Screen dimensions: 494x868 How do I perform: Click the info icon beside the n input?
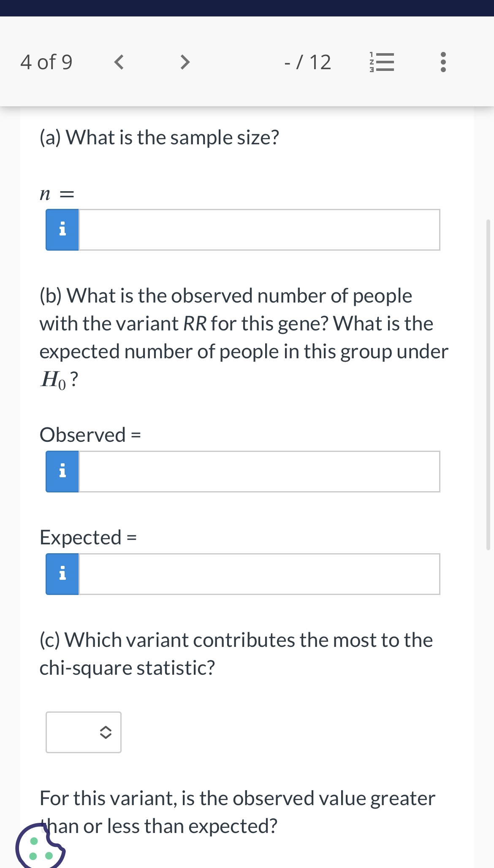click(x=62, y=229)
